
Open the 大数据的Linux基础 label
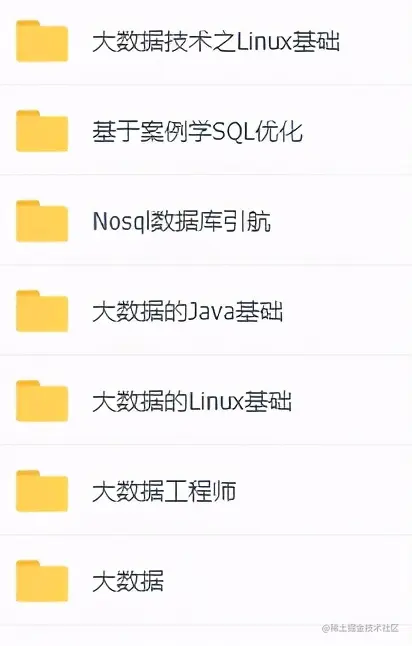[x=192, y=401]
